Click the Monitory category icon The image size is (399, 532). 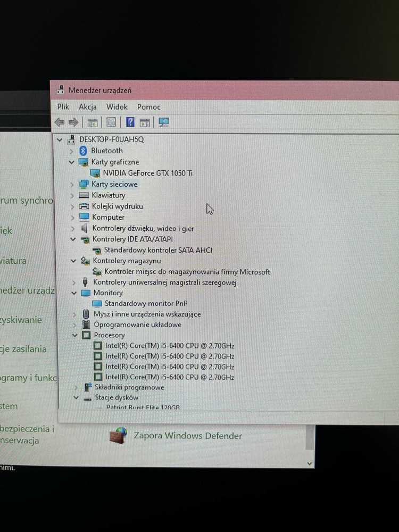(86, 293)
